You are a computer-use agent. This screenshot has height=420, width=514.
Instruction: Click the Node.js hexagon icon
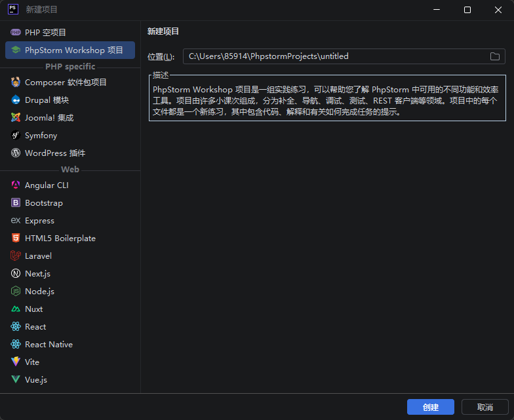16,291
